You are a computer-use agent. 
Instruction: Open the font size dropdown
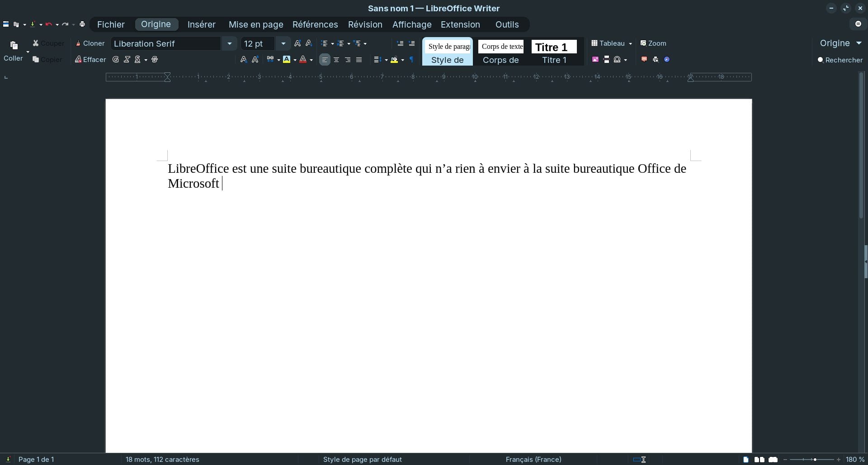[283, 43]
